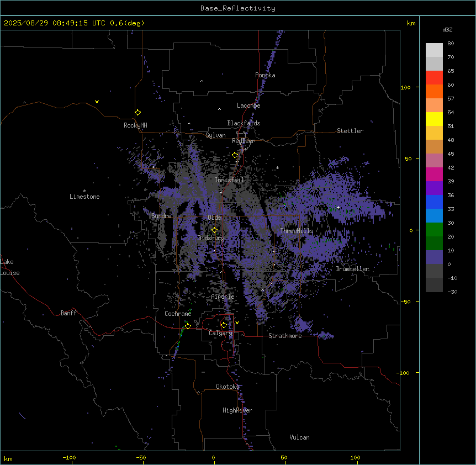Click the RedDeer city label

pos(244,141)
